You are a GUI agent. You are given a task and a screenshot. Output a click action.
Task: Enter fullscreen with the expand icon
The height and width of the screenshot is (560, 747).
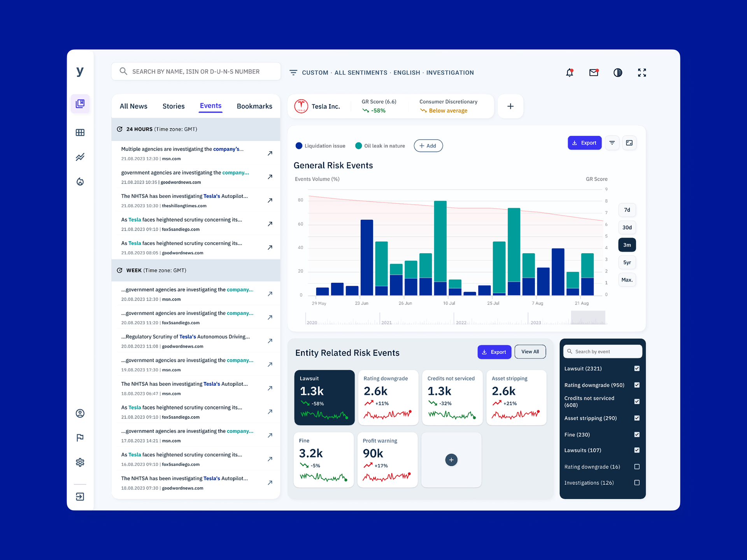click(642, 73)
